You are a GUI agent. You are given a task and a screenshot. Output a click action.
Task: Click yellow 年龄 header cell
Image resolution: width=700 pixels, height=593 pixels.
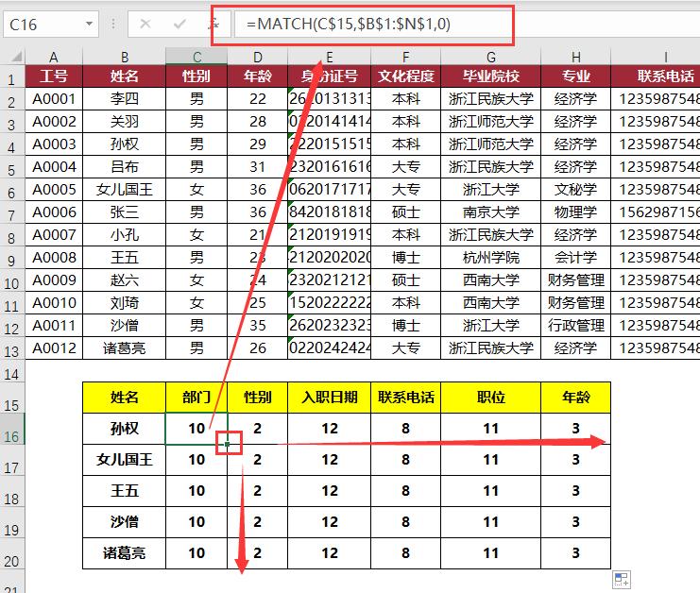click(x=575, y=398)
